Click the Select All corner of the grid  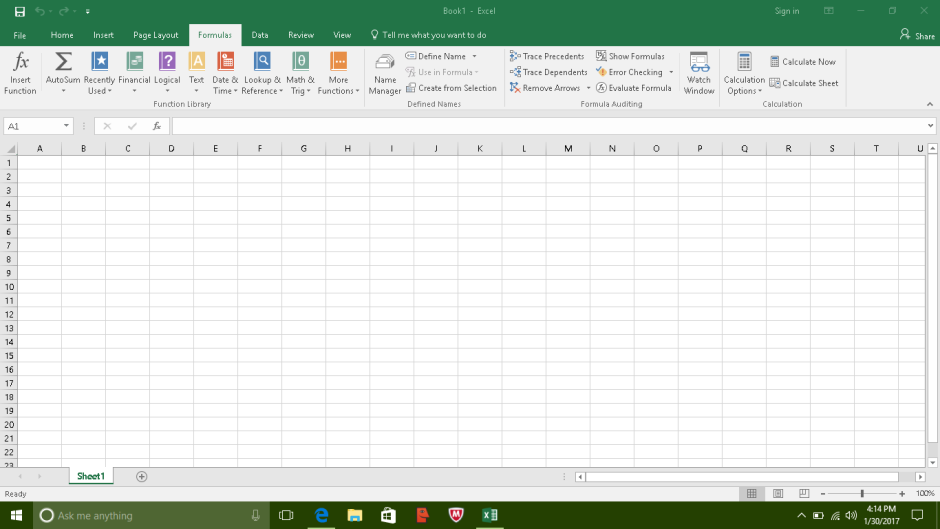point(10,149)
